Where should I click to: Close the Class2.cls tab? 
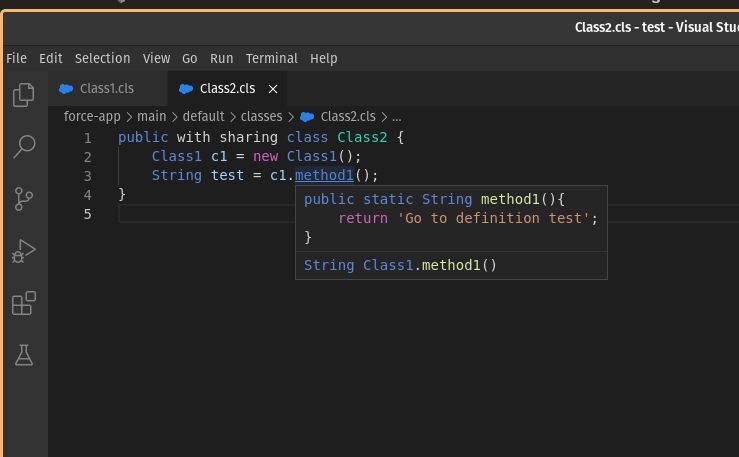point(273,89)
